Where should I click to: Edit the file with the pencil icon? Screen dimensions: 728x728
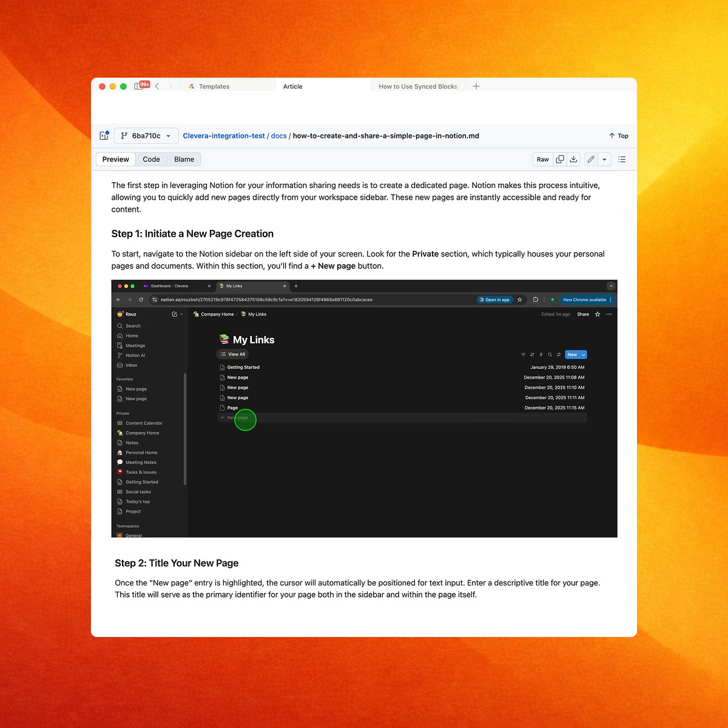[x=591, y=160]
